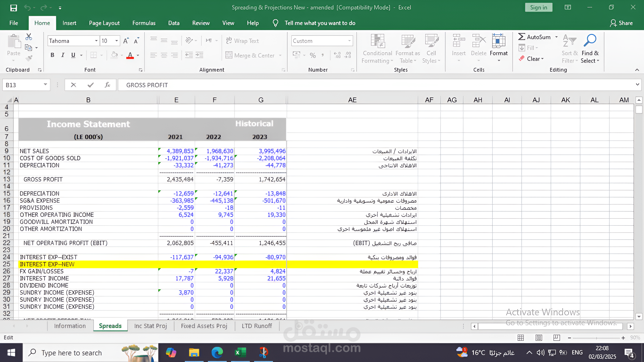
Task: Cancel the edit with formula bar X
Action: coord(73,85)
